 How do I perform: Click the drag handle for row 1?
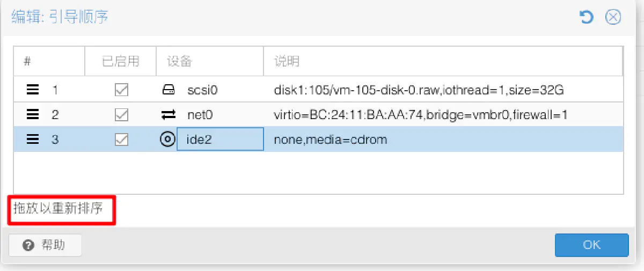[x=33, y=90]
